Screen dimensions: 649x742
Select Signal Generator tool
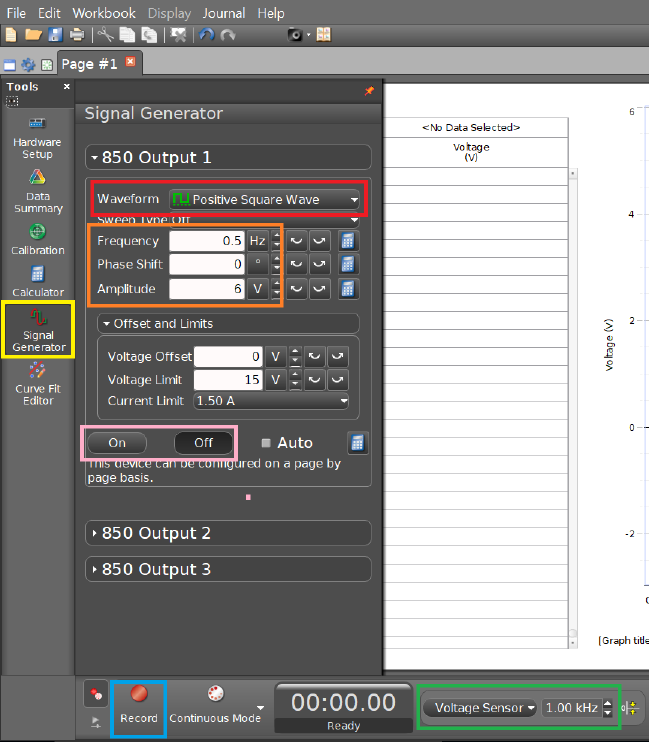(38, 329)
